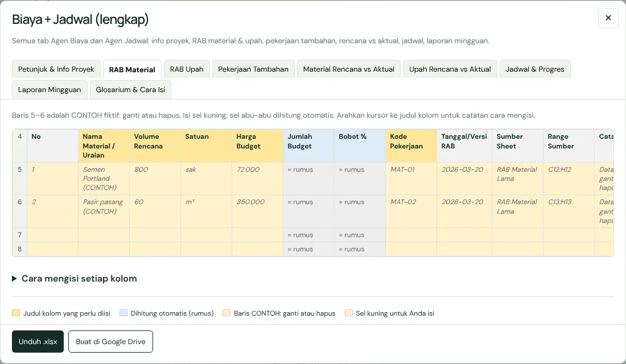Click the range cell C13:H13
The image size is (626, 364).
pos(569,211)
